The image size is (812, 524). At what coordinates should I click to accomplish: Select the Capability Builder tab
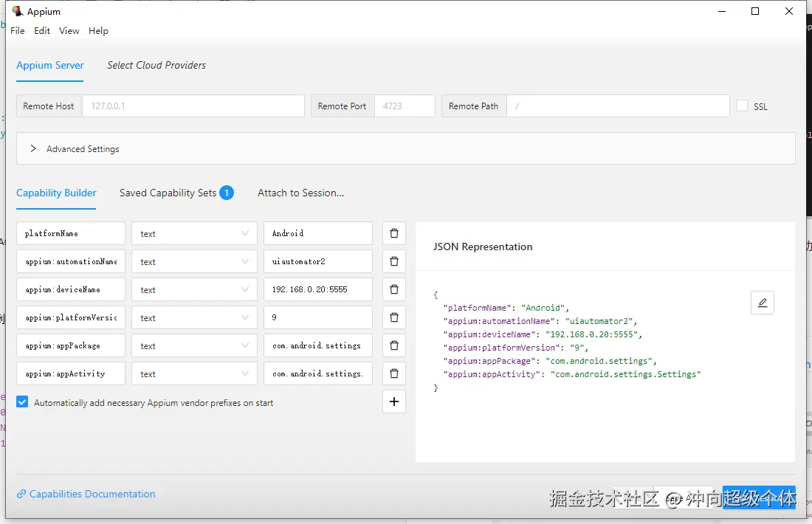56,193
